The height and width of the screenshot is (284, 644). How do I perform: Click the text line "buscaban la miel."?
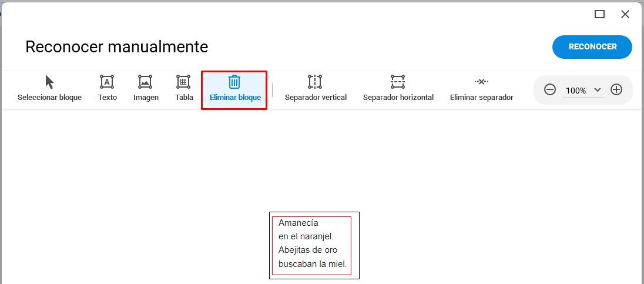pyautogui.click(x=313, y=264)
